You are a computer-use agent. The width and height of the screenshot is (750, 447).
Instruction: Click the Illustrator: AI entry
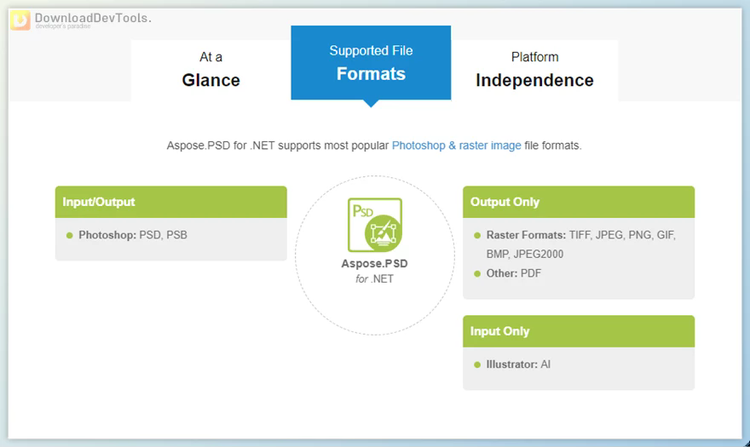pyautogui.click(x=518, y=364)
